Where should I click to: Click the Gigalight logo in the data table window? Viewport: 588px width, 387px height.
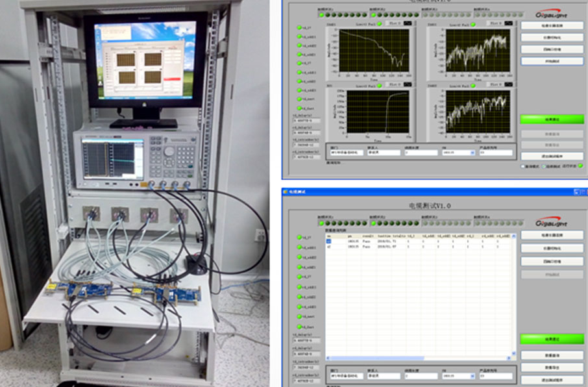click(x=551, y=222)
